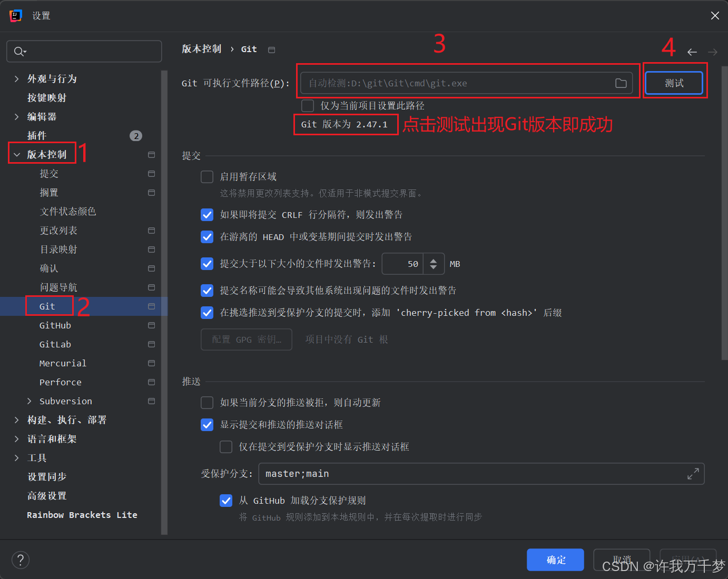This screenshot has width=728, height=579.
Task: Close the settings dialog window
Action: pos(715,16)
